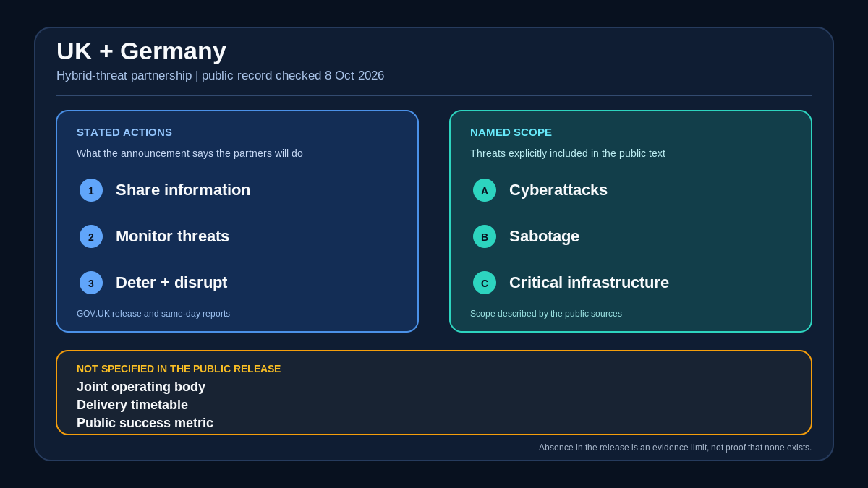
Task: Select the 'Deter + disrupt' item
Action: 171,283
